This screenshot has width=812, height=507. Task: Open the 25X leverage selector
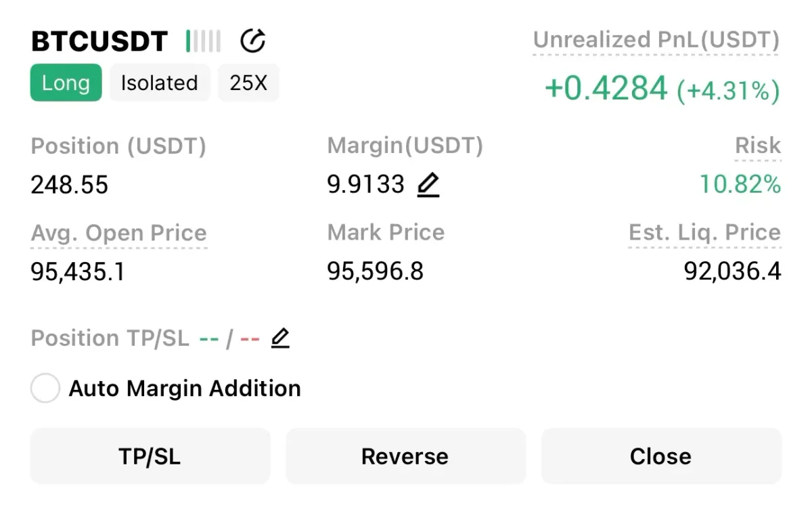point(248,83)
